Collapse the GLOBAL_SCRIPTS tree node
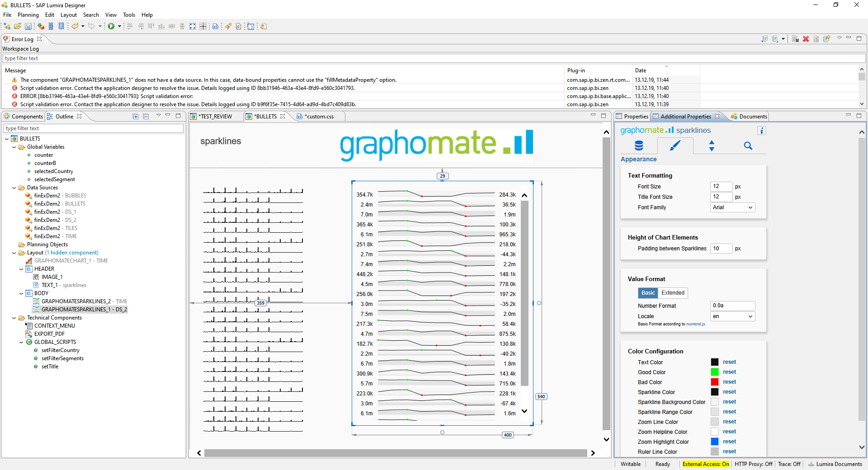Image resolution: width=868 pixels, height=470 pixels. (x=21, y=342)
